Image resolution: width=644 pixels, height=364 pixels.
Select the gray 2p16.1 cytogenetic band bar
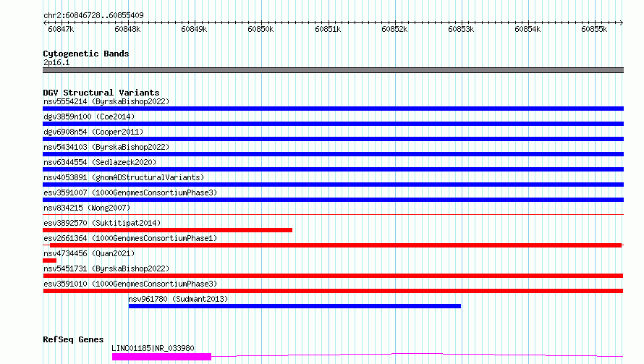(333, 70)
